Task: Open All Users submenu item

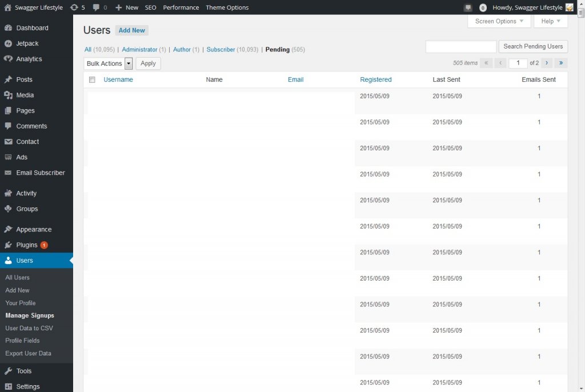Action: [17, 278]
